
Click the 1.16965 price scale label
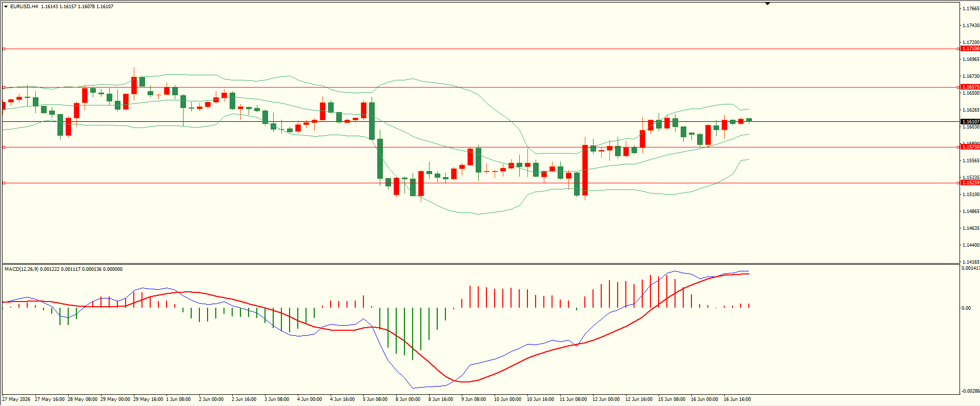(971, 59)
